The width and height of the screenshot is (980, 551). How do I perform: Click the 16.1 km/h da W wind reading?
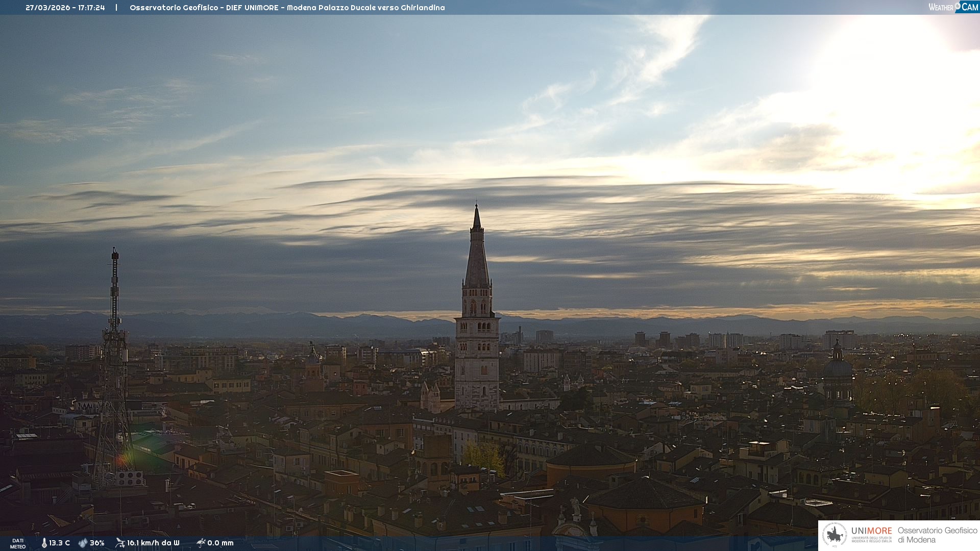pyautogui.click(x=153, y=543)
